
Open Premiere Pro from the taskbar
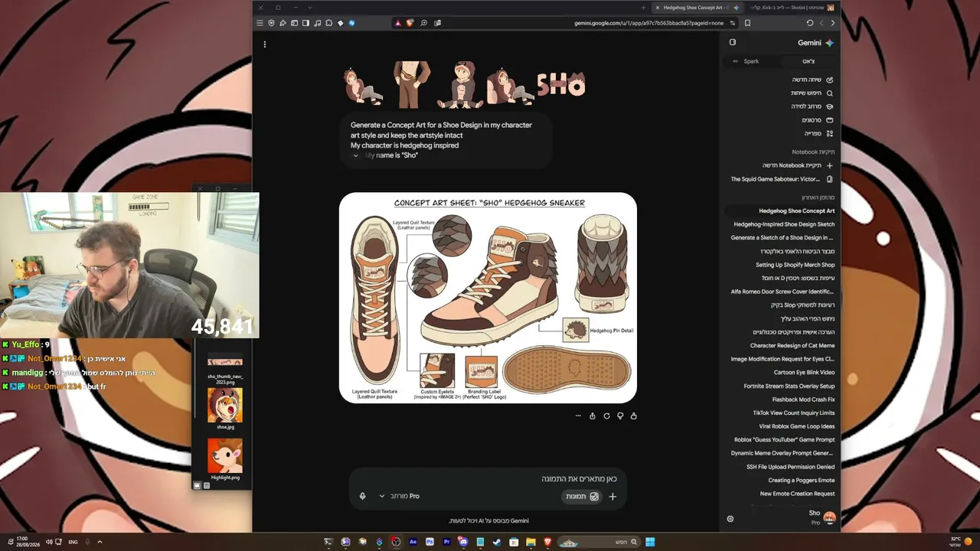click(x=446, y=542)
